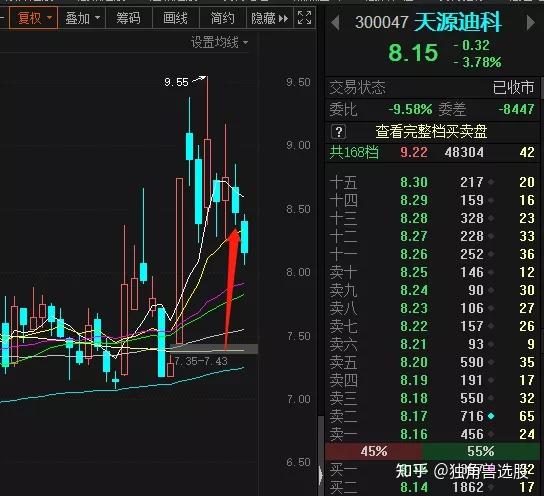Select the 十二 8.27 order row

432,236
